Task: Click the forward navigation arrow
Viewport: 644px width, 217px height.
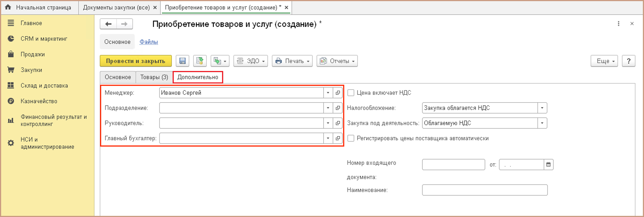Action: pos(124,24)
